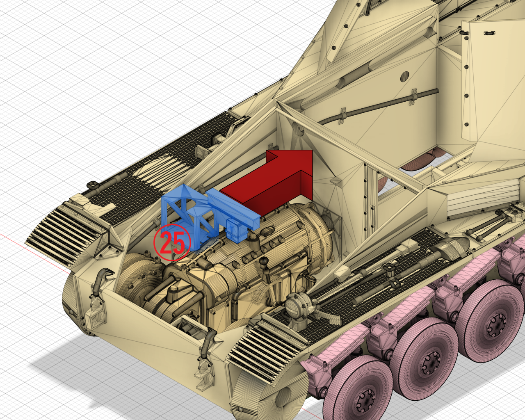Screen dimensions: 525x420
Task: Click the round hole in superstructure wall
Action: coord(404,76)
